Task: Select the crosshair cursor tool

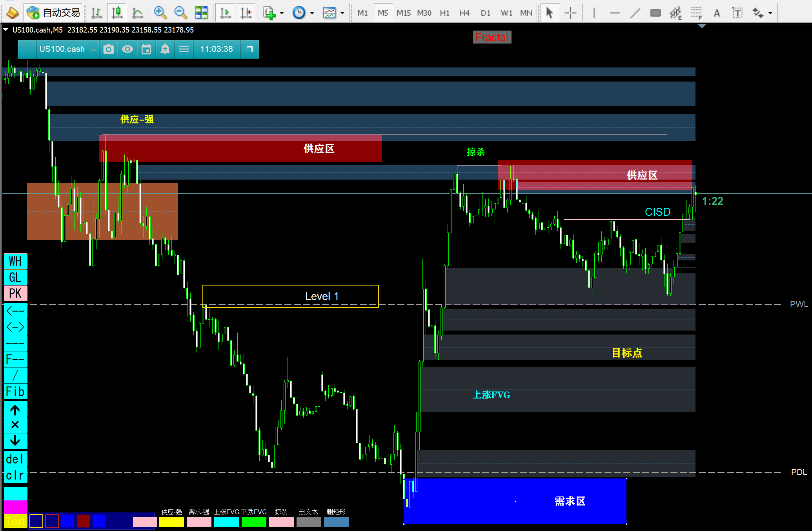Action: click(x=570, y=13)
